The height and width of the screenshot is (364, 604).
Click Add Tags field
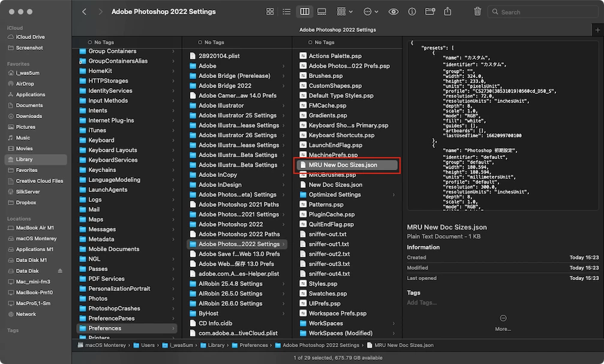click(422, 303)
